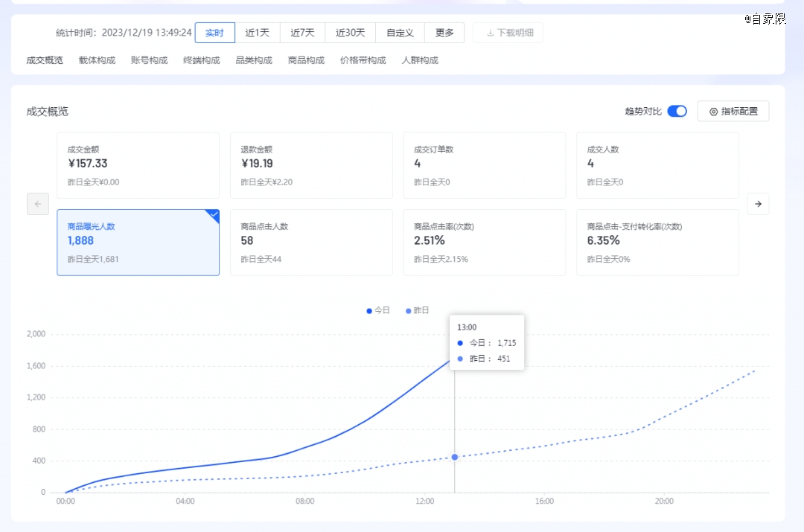The width and height of the screenshot is (804, 532).
Task: Click the 昨日 data point at 13:00
Action: pyautogui.click(x=455, y=457)
